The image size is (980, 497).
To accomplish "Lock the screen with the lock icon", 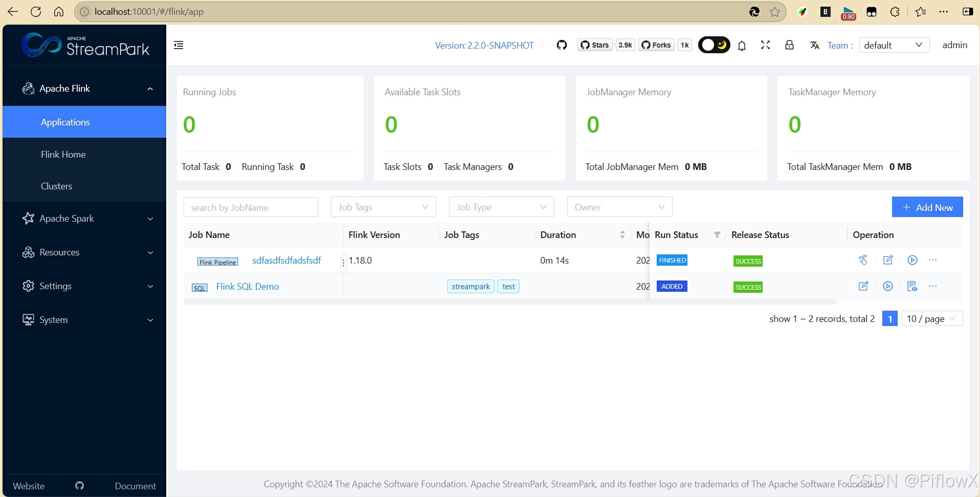I will [x=789, y=45].
